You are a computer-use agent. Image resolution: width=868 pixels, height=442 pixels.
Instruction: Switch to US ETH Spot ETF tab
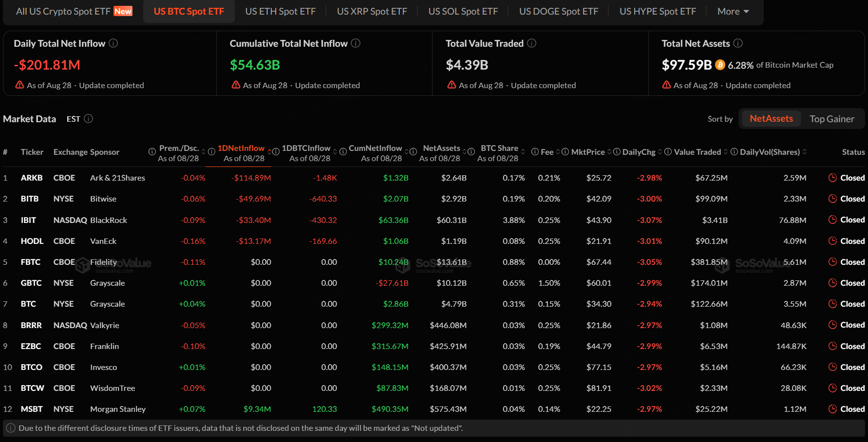[x=281, y=11]
